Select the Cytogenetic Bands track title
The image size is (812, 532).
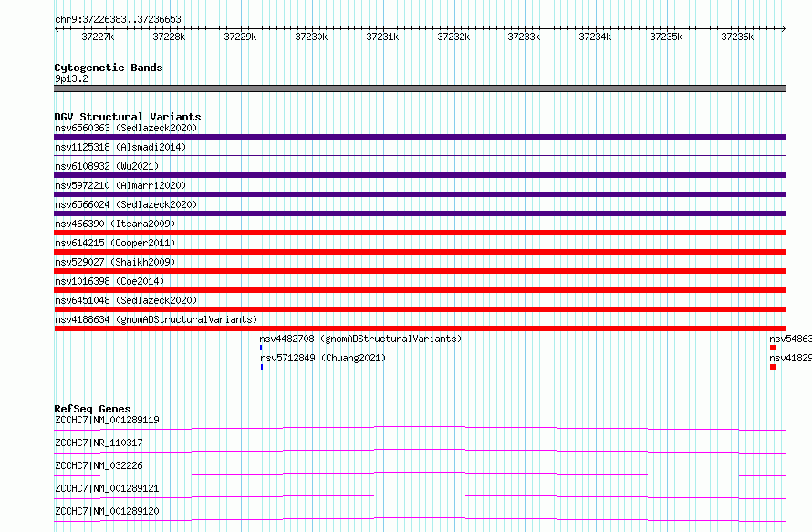pyautogui.click(x=109, y=68)
